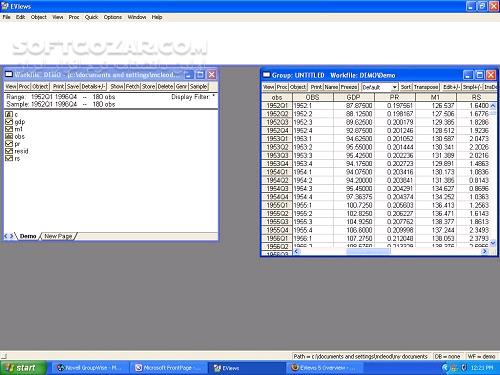
Task: Select the pr series icon in Workfile
Action: click(x=9, y=144)
